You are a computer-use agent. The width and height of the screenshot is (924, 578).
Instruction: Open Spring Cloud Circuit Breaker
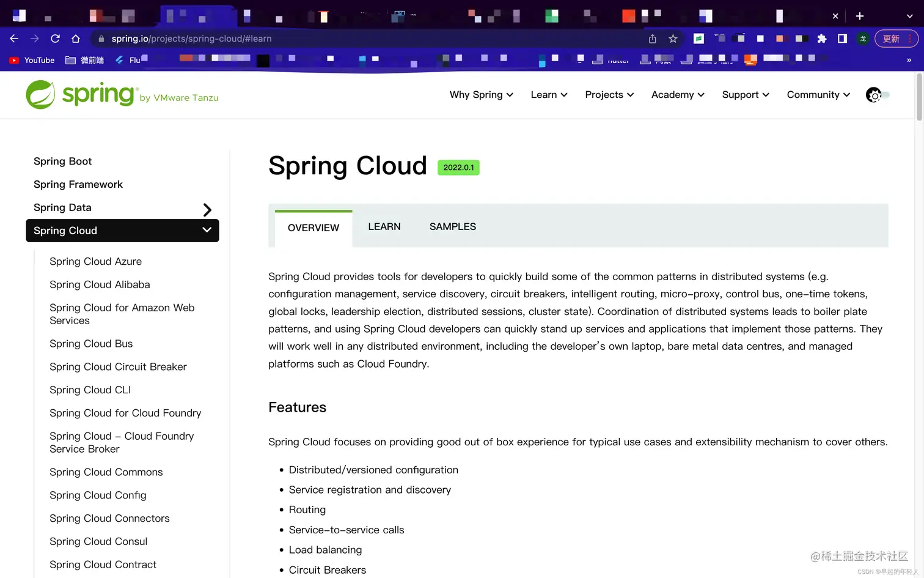click(x=118, y=367)
